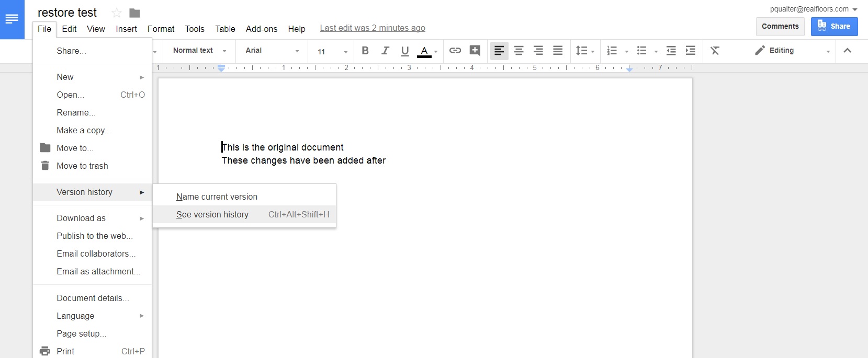Click the Last edit was 2 minutes ago link
This screenshot has width=868, height=358.
[x=373, y=28]
